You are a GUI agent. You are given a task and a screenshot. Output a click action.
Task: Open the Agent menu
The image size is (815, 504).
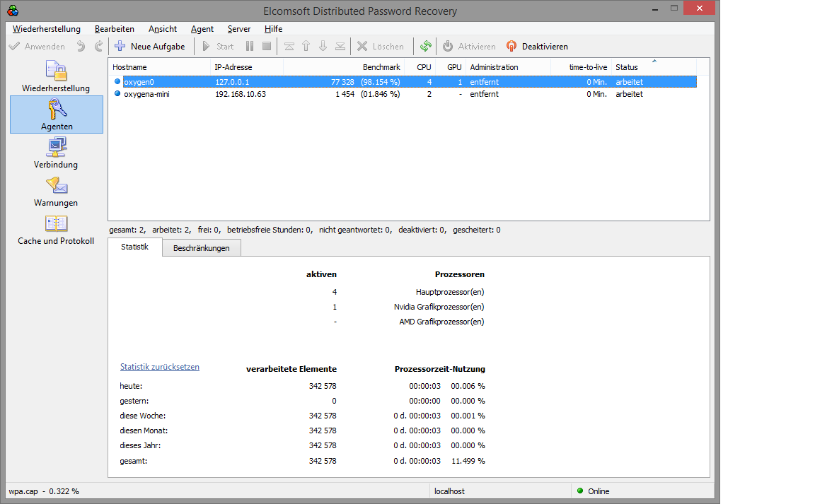click(x=202, y=29)
